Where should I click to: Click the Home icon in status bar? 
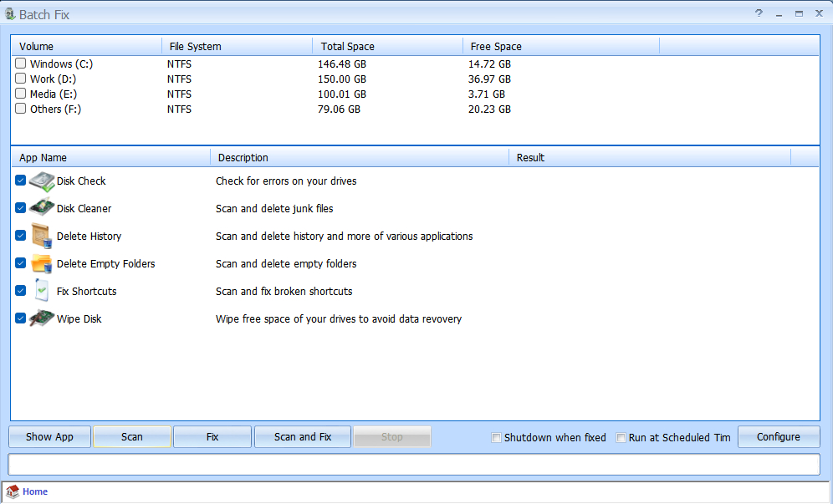(13, 492)
